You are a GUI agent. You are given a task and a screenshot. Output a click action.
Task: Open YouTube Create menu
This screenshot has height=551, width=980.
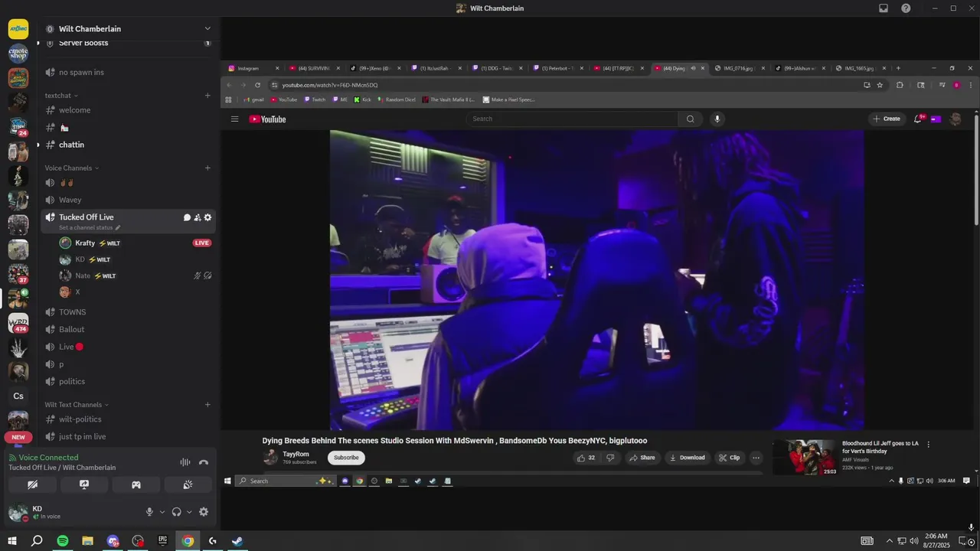[x=887, y=119]
